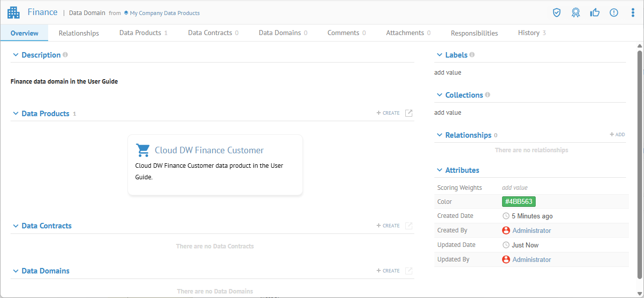
Task: Click the info icon next to Description
Action: click(x=65, y=55)
